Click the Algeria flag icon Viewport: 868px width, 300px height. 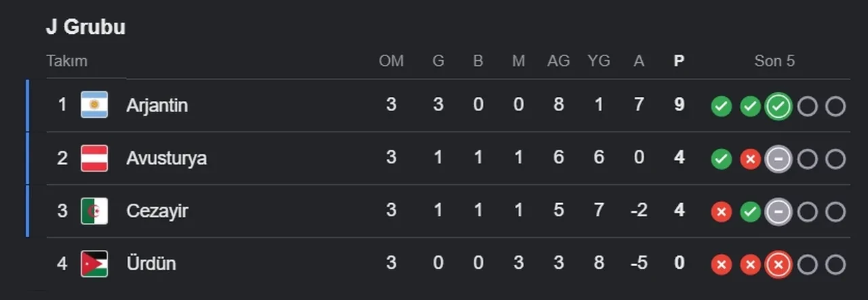coord(94,211)
